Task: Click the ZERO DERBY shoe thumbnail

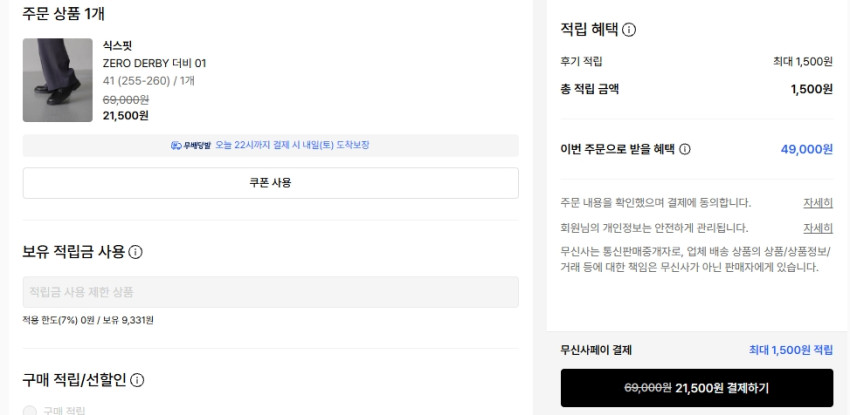Action: (58, 80)
